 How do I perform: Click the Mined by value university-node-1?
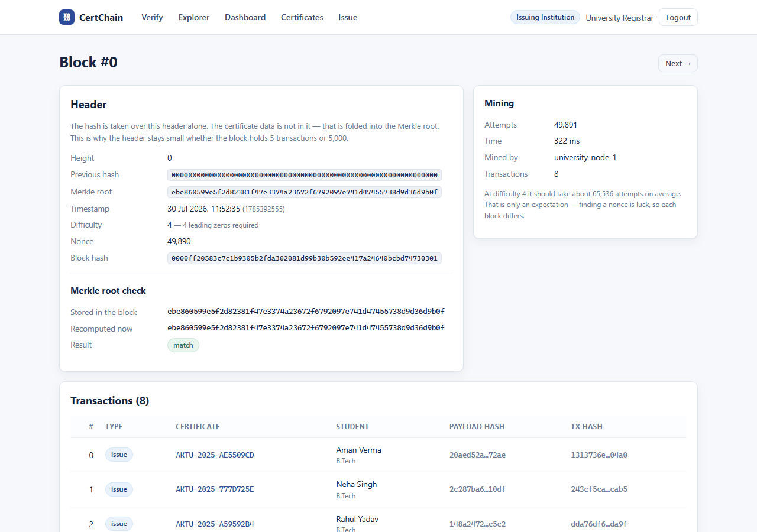click(585, 157)
